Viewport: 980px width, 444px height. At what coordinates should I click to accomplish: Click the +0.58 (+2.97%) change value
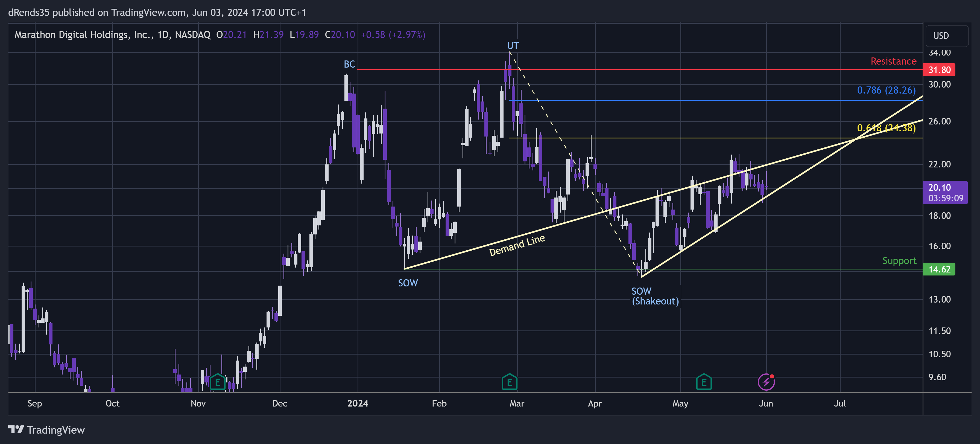pyautogui.click(x=393, y=35)
